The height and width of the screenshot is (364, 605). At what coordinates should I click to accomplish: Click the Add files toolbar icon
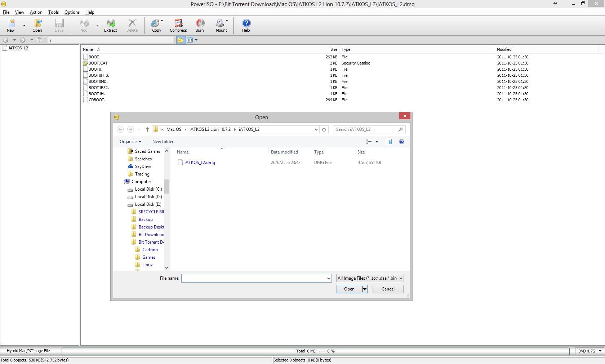point(84,25)
